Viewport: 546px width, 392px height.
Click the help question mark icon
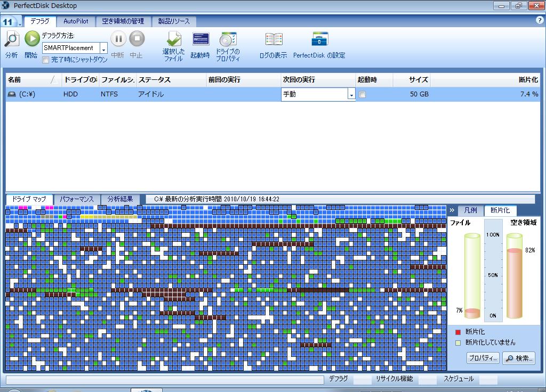click(539, 20)
